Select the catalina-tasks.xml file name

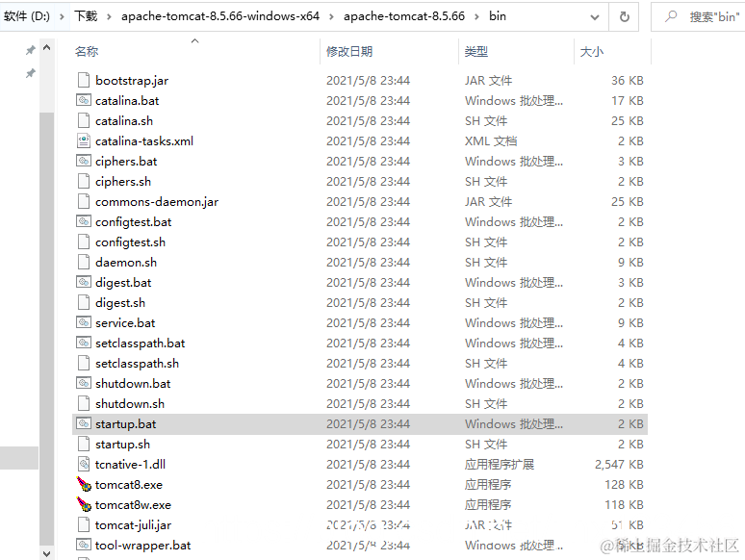pos(144,141)
